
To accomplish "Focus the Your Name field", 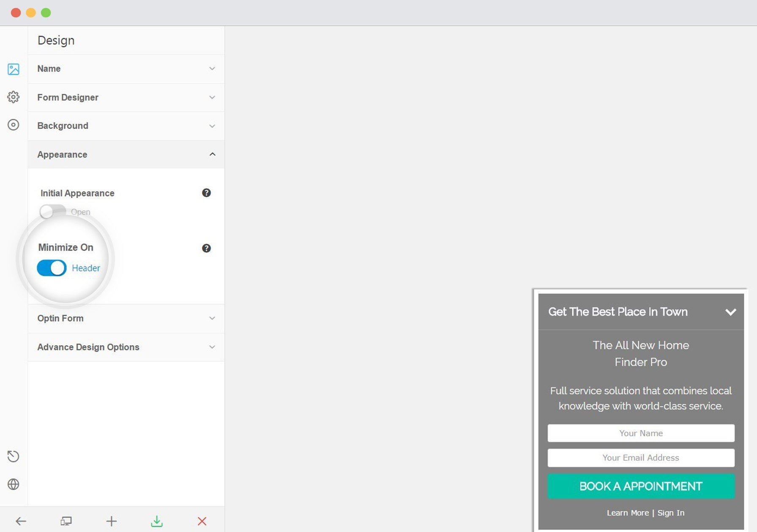I will (641, 433).
